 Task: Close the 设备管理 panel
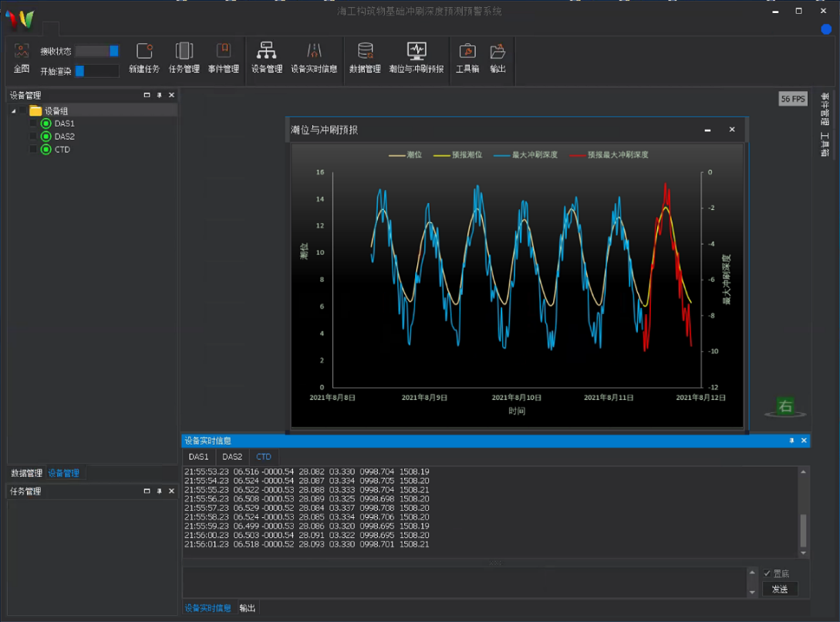[x=171, y=95]
